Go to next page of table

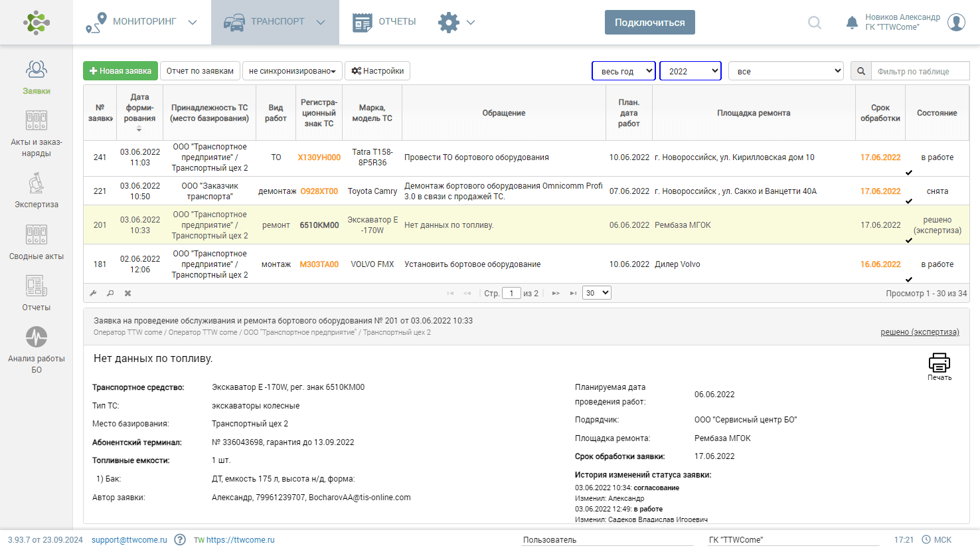(x=556, y=293)
